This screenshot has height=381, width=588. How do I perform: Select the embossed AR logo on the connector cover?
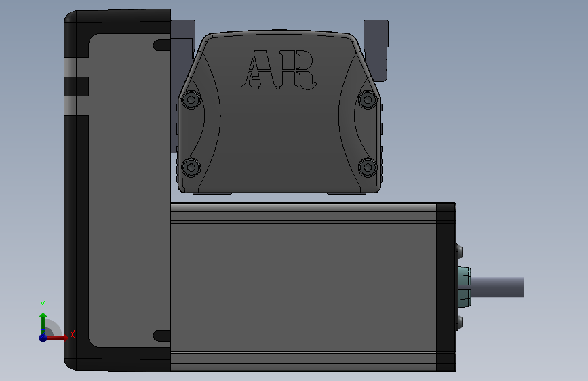[279, 70]
